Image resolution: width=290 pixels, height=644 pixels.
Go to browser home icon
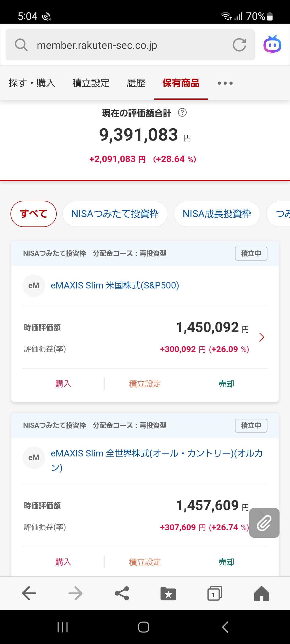coord(262,593)
